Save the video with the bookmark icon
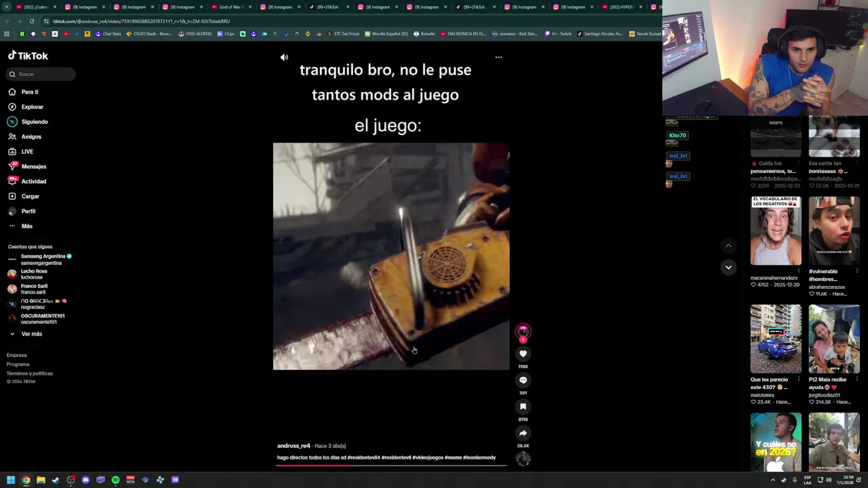 pyautogui.click(x=523, y=407)
